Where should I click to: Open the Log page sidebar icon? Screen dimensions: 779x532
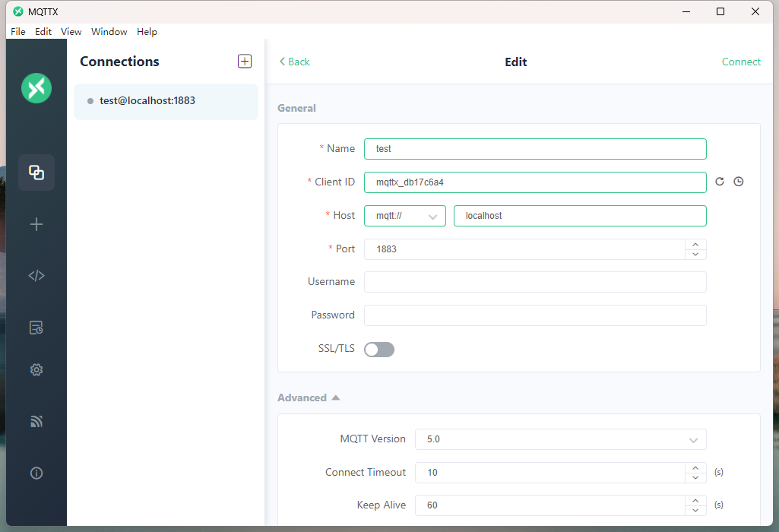pos(36,328)
